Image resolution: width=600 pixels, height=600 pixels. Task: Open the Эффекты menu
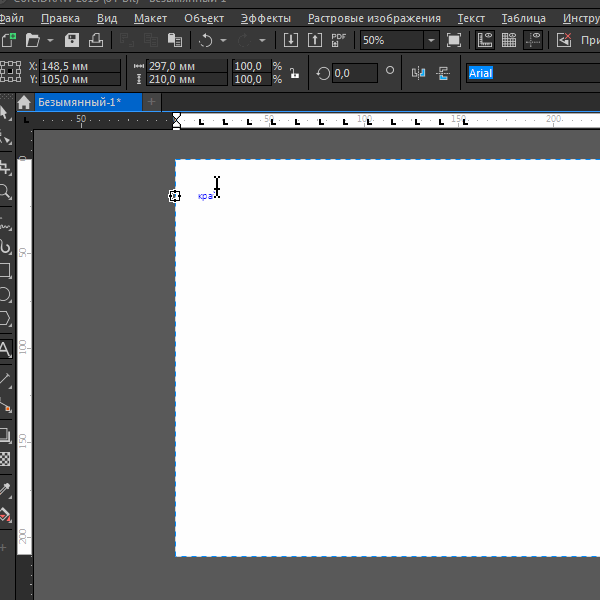click(x=266, y=18)
